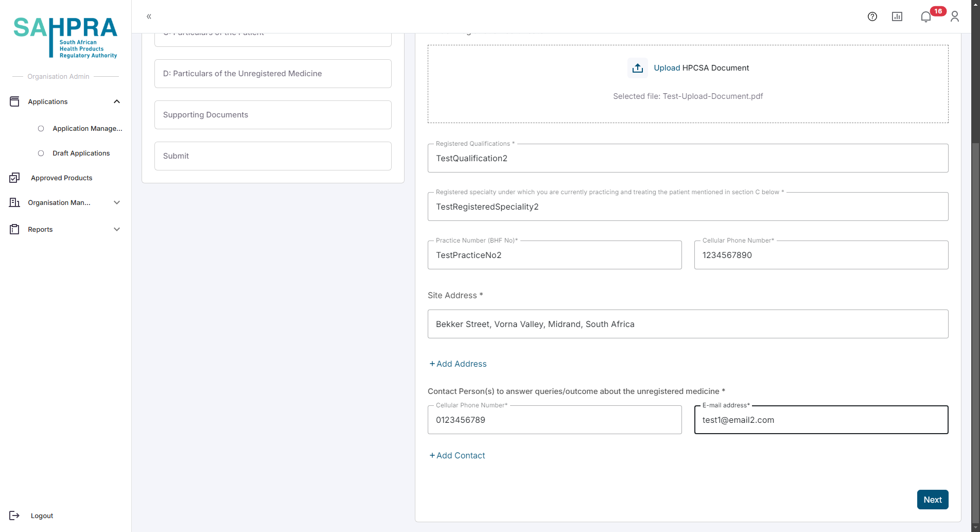Select Draft Applications radio item

coord(41,153)
